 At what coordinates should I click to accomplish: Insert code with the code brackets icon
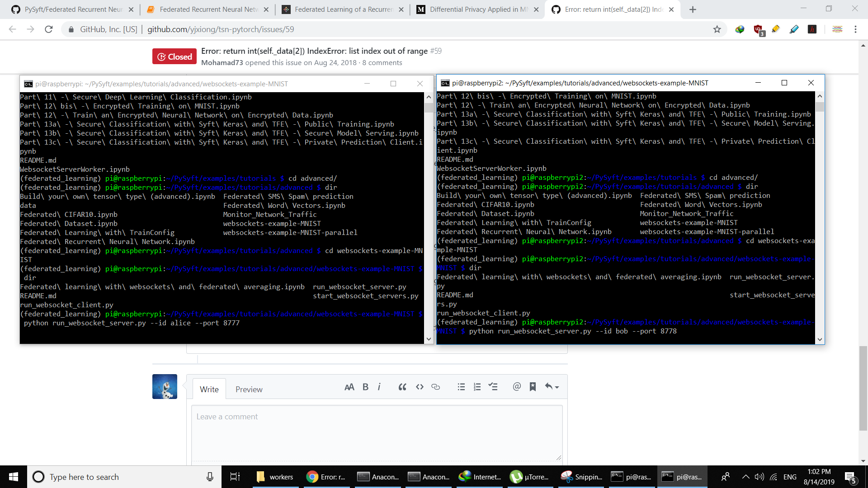(x=420, y=387)
